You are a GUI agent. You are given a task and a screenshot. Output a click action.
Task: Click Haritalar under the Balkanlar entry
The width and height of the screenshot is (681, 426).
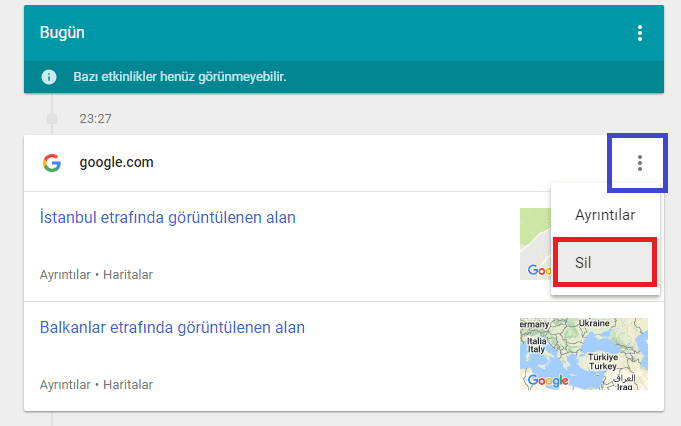coord(128,384)
